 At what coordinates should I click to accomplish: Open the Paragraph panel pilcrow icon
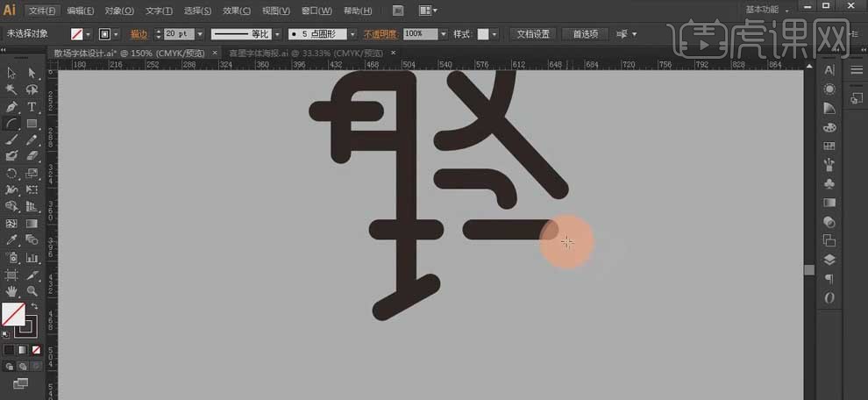coord(829,279)
